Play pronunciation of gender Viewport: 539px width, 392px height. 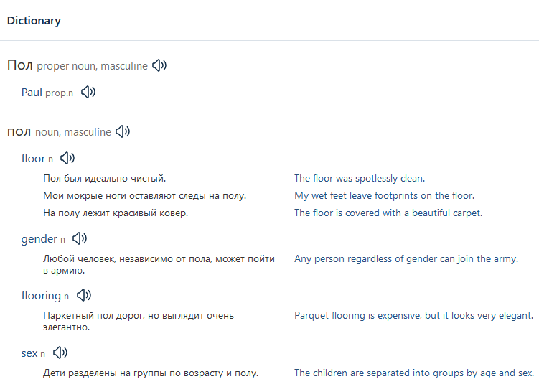pos(80,238)
